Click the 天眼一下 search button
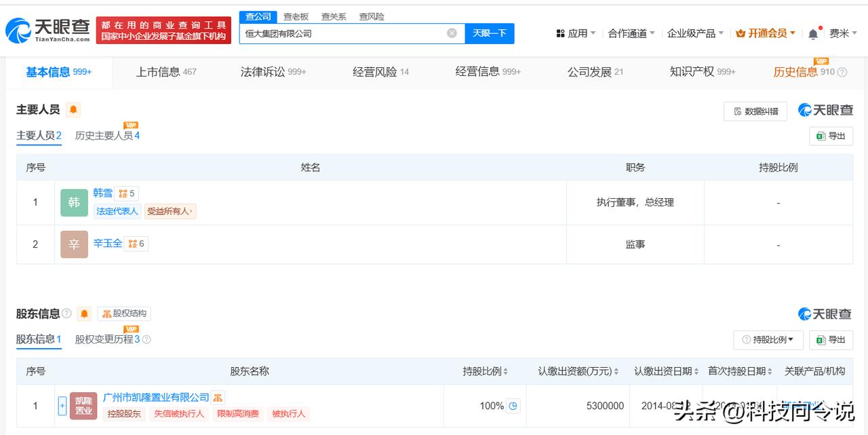 [490, 33]
